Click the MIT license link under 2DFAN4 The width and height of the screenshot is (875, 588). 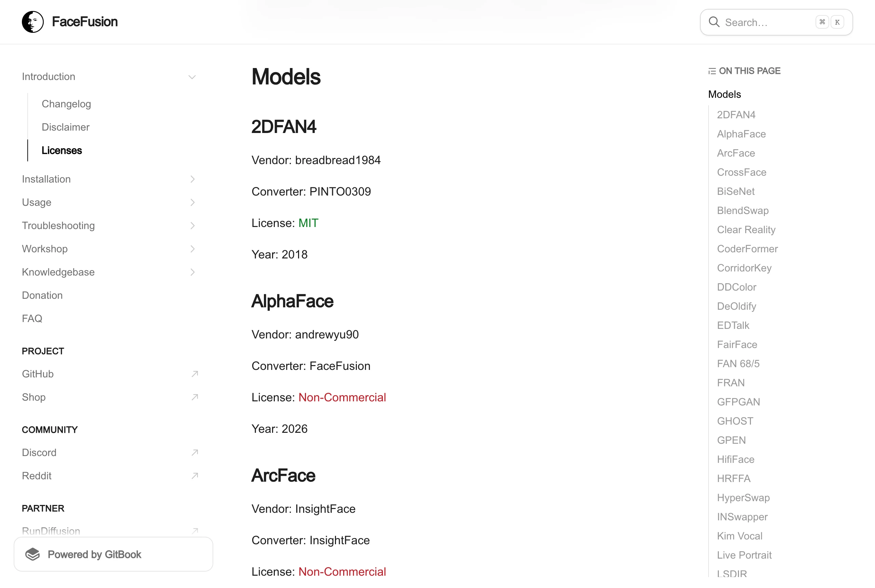point(308,223)
